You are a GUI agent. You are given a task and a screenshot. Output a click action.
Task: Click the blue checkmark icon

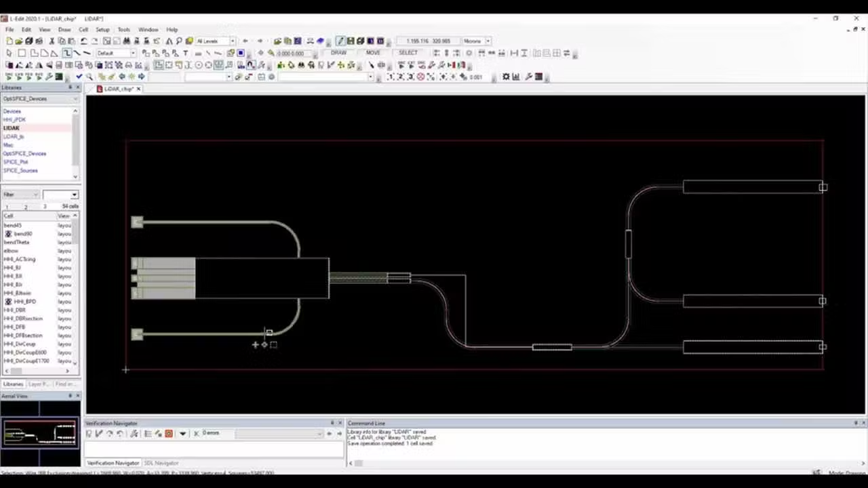pyautogui.click(x=79, y=77)
